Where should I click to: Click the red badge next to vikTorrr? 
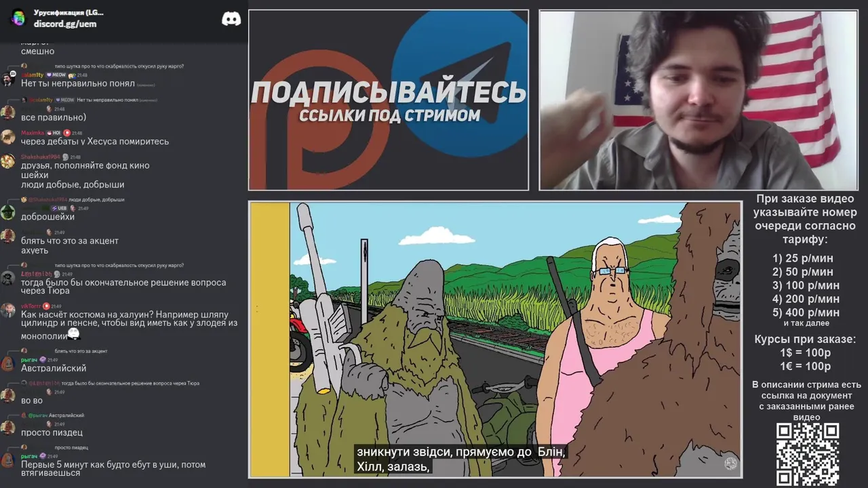click(47, 306)
